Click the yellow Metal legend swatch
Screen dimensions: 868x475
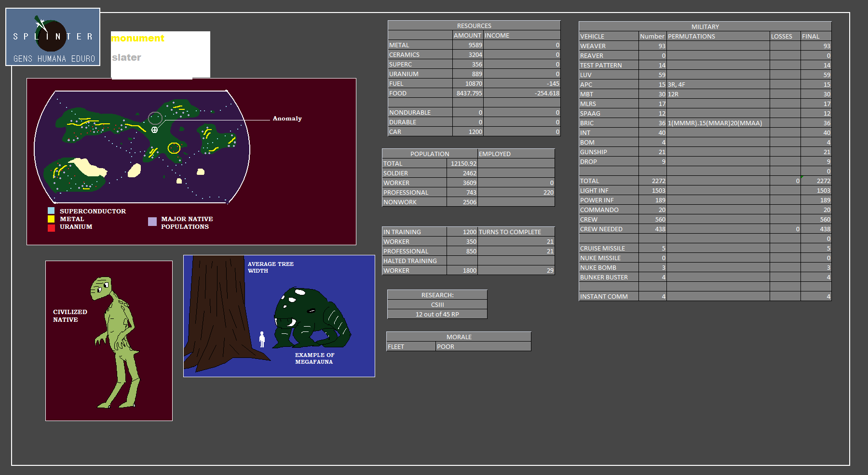point(51,219)
